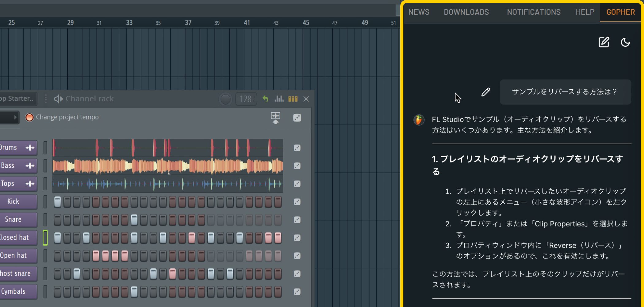Switch to the NOTIFICATIONS tab
This screenshot has width=644, height=307.
point(534,12)
